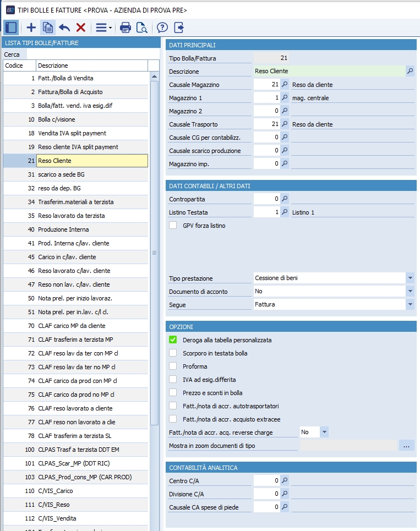Viewport: 420px width, 531px height.
Task: Uncheck Deroga alla tabella personalizzata
Action: pyautogui.click(x=173, y=340)
